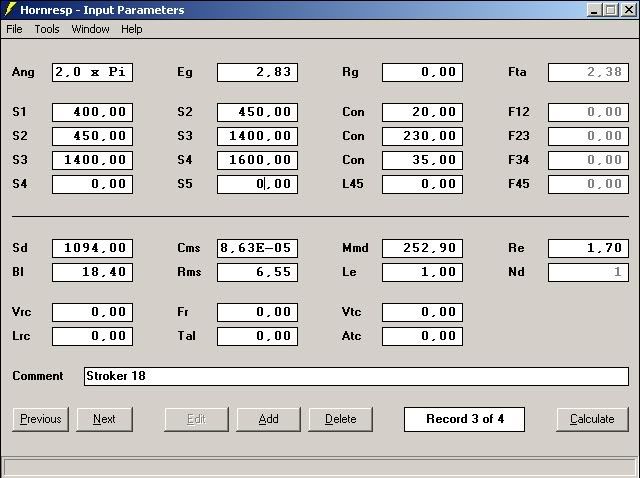Click the greyed Edit button

[x=196, y=419]
